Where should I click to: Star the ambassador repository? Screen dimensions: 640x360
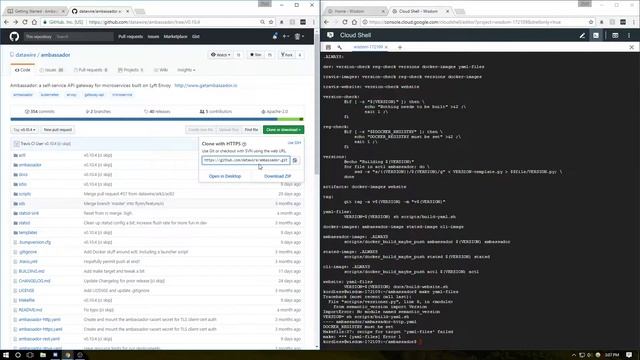pos(256,55)
